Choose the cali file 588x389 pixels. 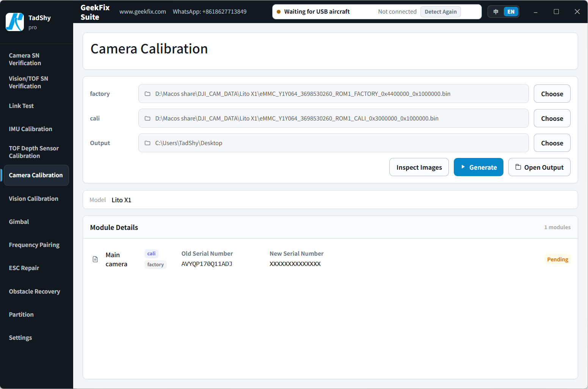(552, 119)
